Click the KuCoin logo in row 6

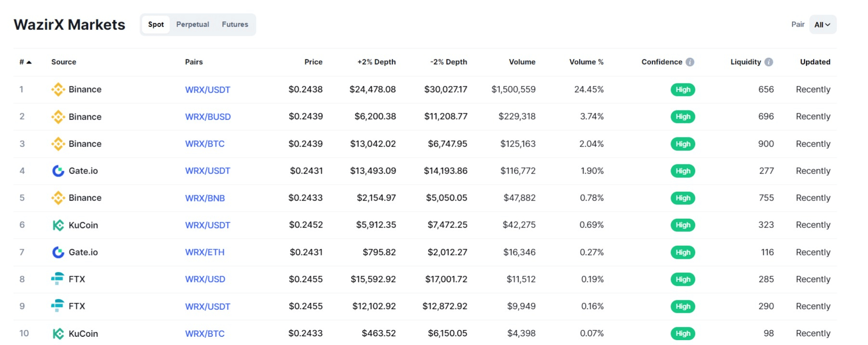tap(58, 225)
